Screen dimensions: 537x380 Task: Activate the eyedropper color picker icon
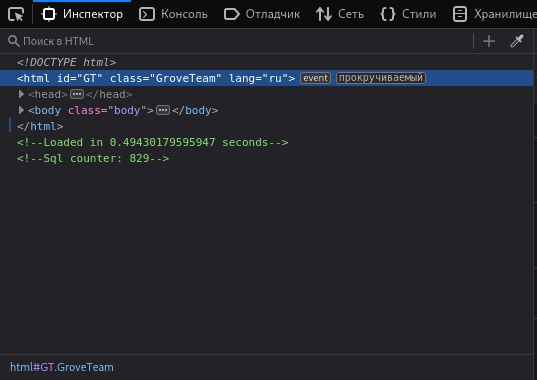[x=517, y=41]
